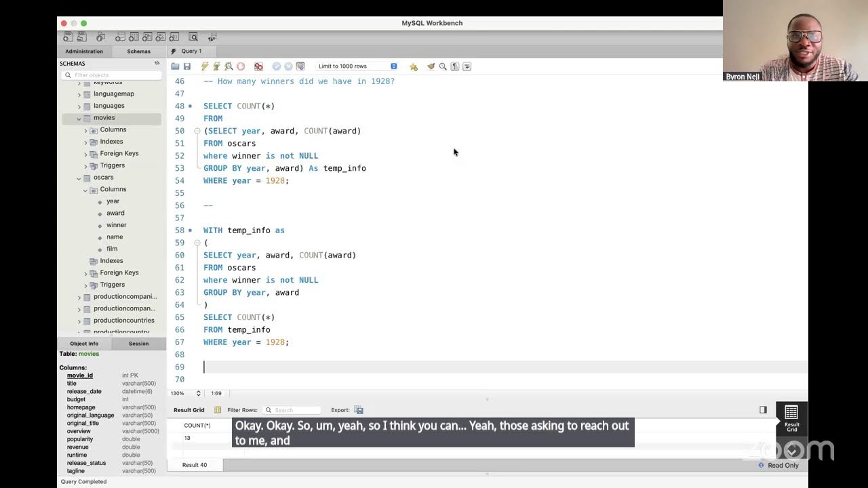Click the create new table icon

134,37
